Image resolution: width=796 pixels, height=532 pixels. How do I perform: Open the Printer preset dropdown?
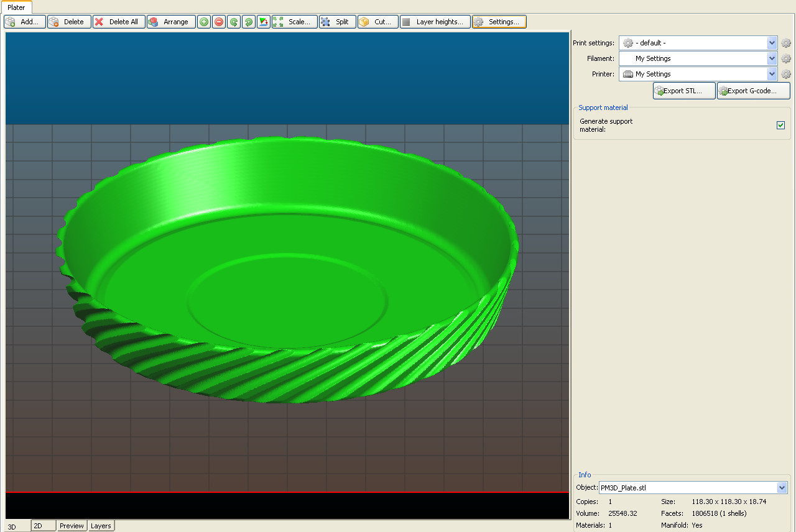(x=772, y=74)
